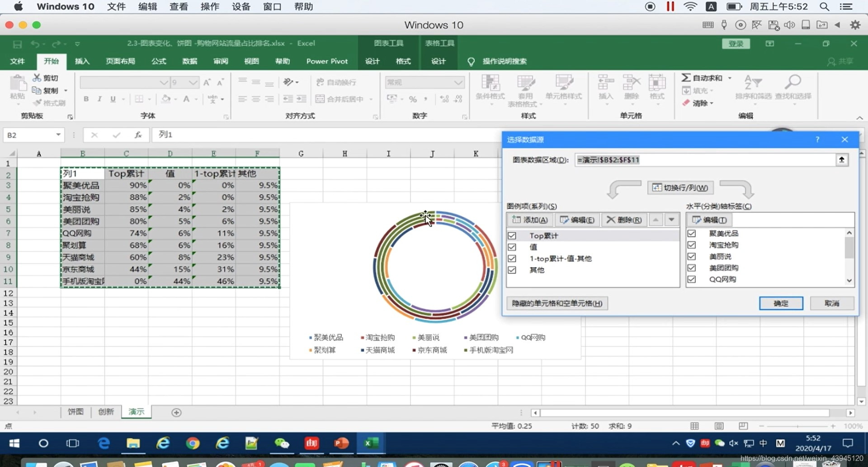
Task: Click Find and Select magnifier icon
Action: (x=793, y=82)
